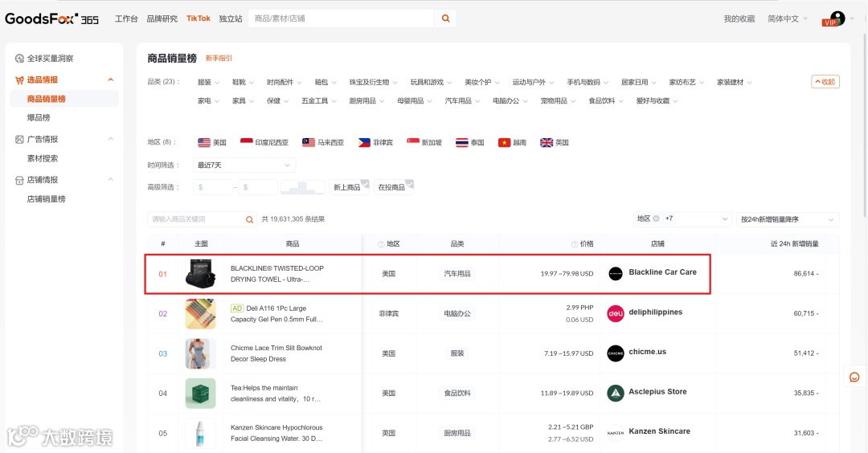
Task: Expand the 手机与数码 category dropdown
Action: click(588, 83)
